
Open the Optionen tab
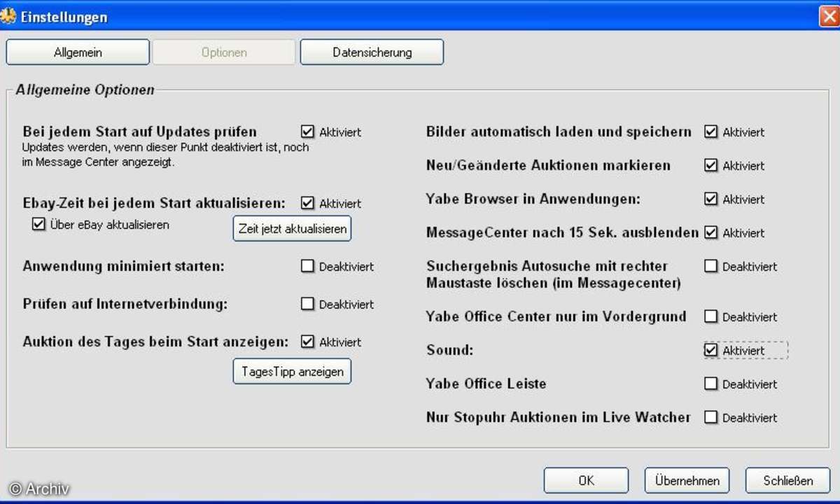(224, 52)
